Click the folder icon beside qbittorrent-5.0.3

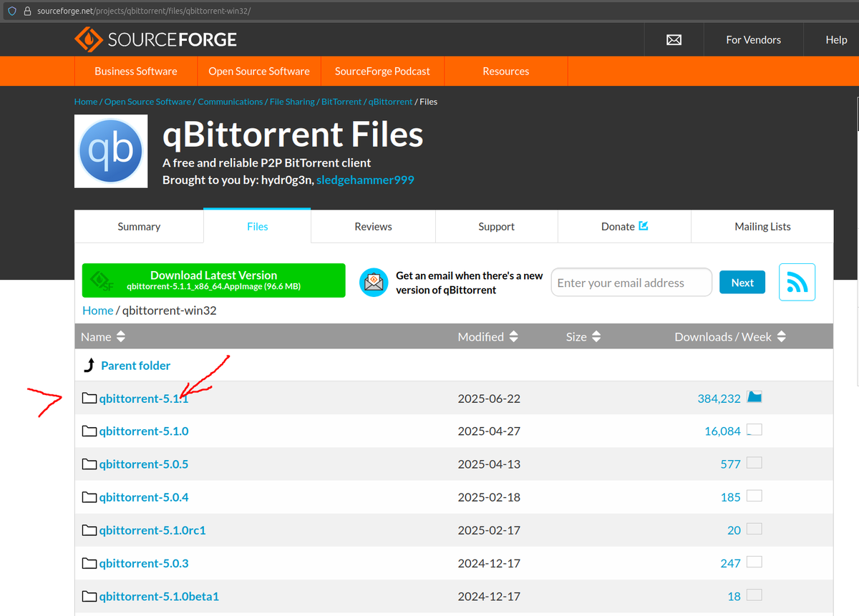89,563
